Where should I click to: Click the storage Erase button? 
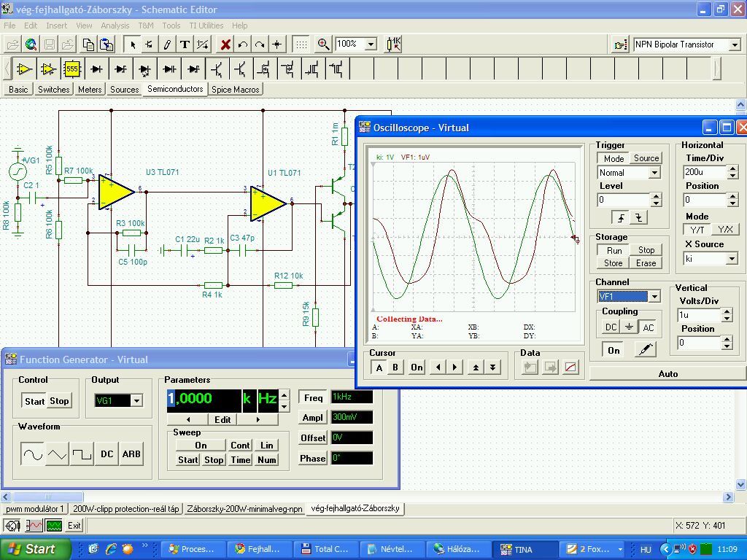pos(646,262)
